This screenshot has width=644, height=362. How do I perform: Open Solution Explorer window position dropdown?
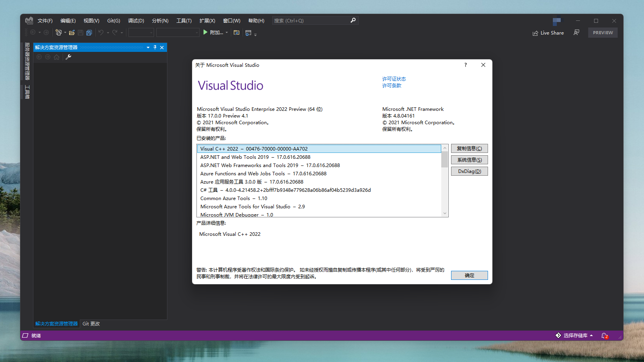(x=148, y=48)
